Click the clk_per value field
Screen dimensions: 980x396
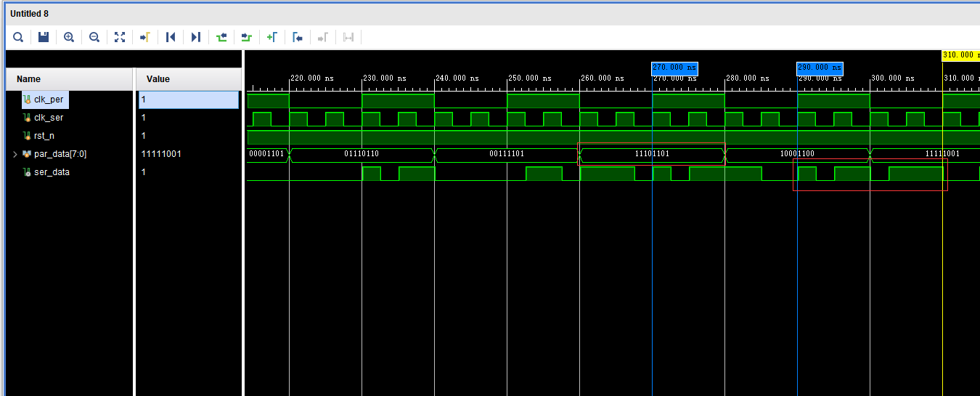pos(189,100)
